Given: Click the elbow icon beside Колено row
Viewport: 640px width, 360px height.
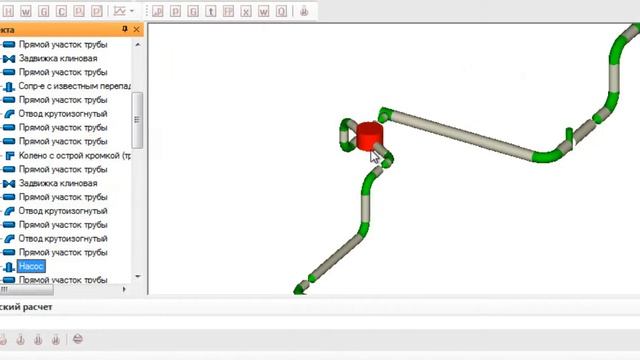Looking at the screenshot, I should pos(9,156).
